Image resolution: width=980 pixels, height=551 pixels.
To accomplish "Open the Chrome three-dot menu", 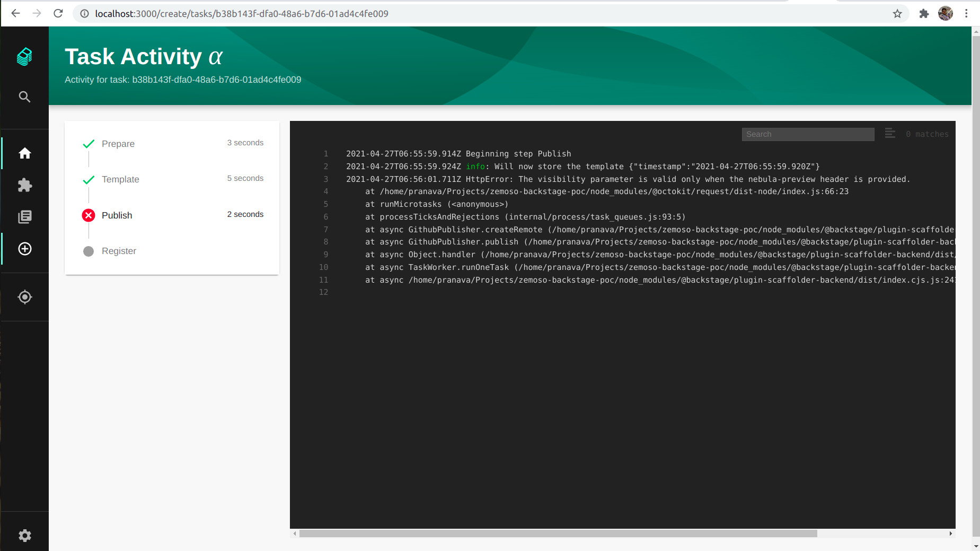I will click(x=967, y=13).
